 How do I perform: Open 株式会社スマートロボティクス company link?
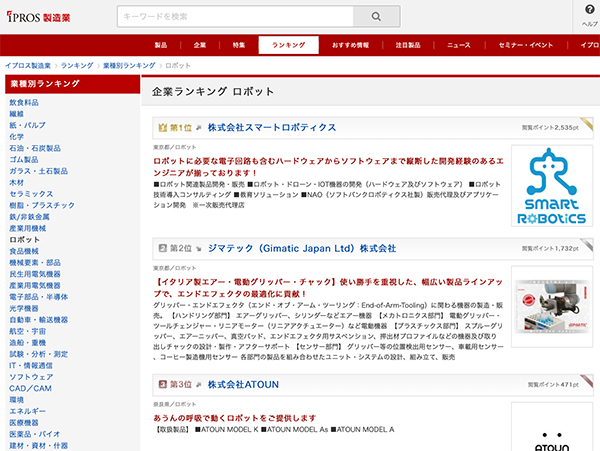click(x=272, y=127)
